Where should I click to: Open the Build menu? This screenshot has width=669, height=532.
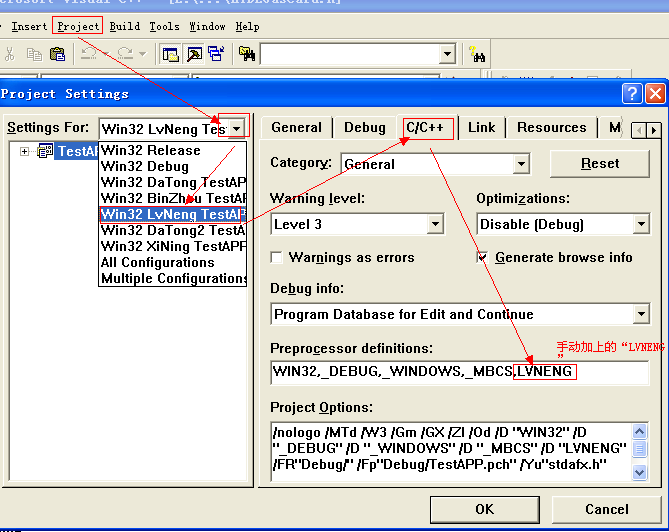click(125, 26)
